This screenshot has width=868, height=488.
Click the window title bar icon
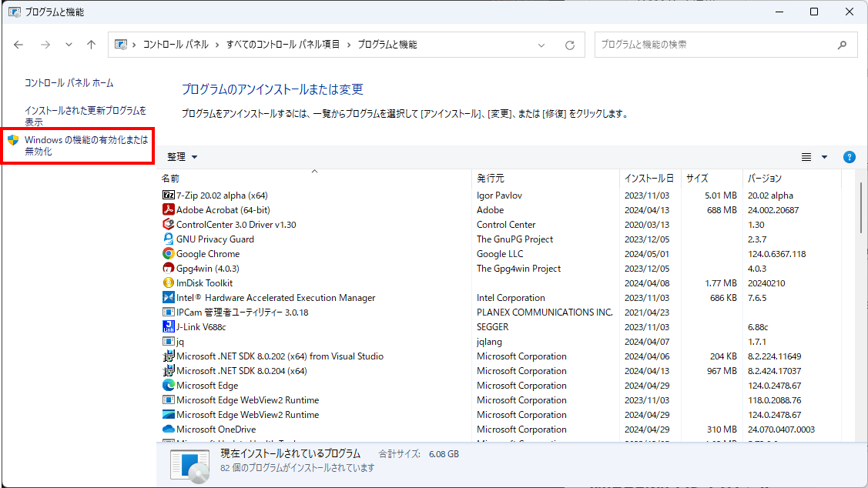coord(15,12)
